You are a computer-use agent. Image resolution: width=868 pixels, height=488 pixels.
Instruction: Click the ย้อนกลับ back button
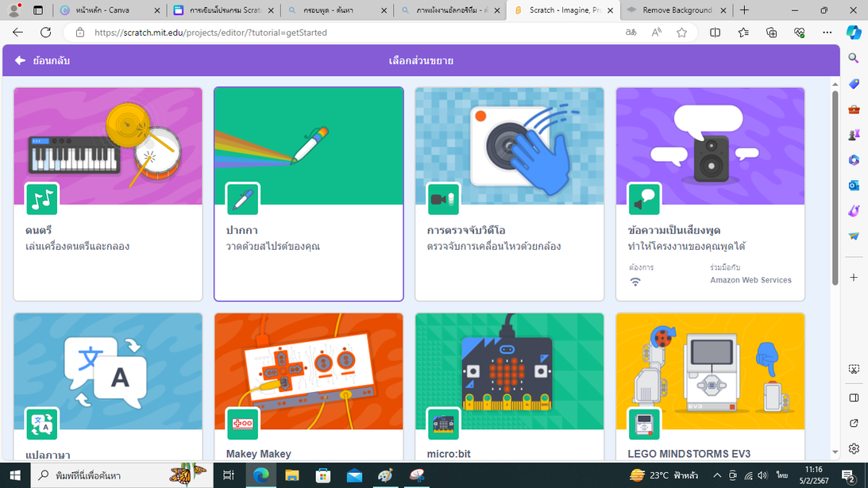[43, 60]
